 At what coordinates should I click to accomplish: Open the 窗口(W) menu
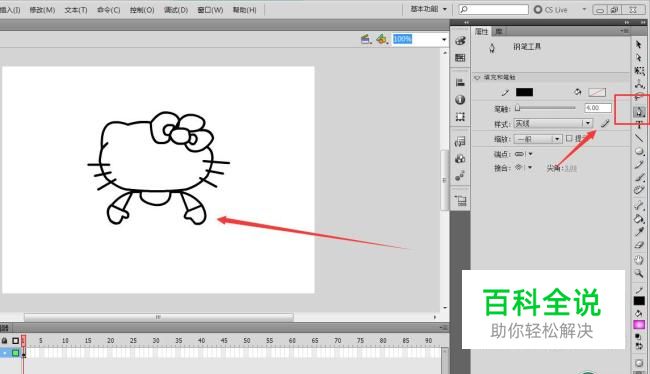coord(210,10)
